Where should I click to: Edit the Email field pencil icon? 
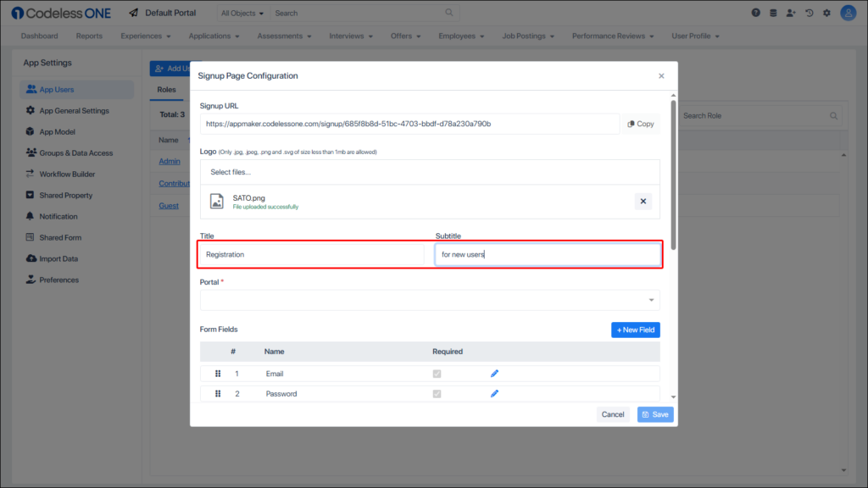click(494, 374)
